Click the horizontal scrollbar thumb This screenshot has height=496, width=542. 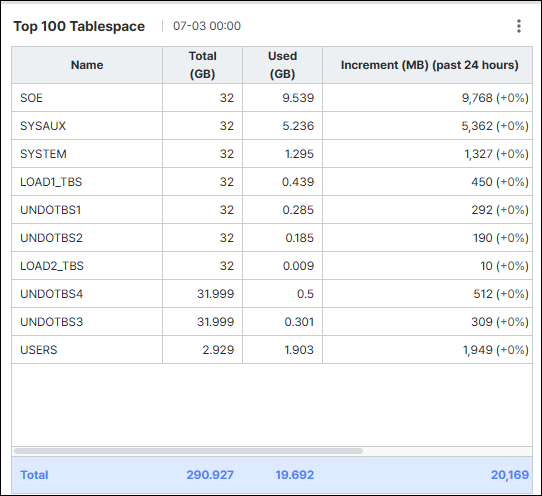coord(188,451)
